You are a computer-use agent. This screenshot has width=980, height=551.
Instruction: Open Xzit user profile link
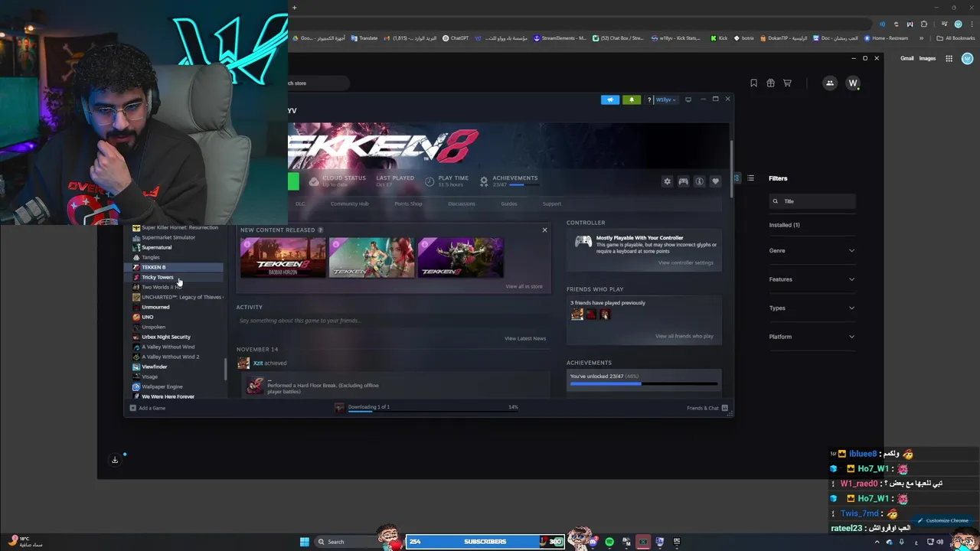(258, 363)
